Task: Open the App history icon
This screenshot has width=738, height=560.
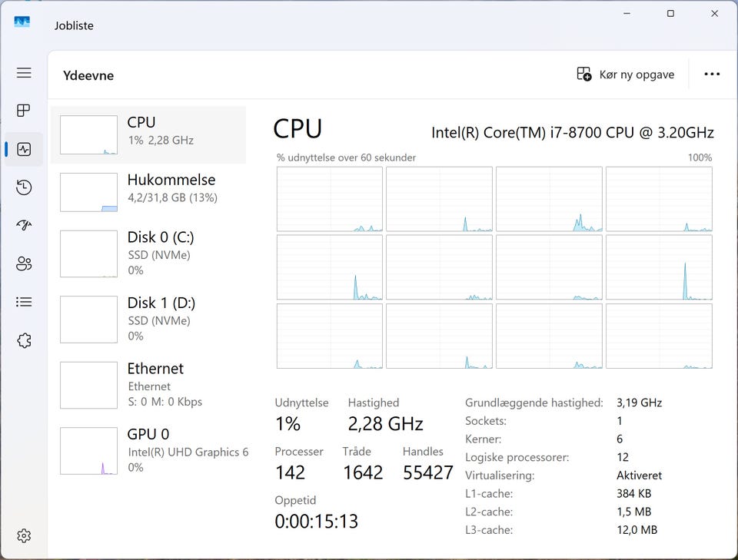Action: coord(24,187)
